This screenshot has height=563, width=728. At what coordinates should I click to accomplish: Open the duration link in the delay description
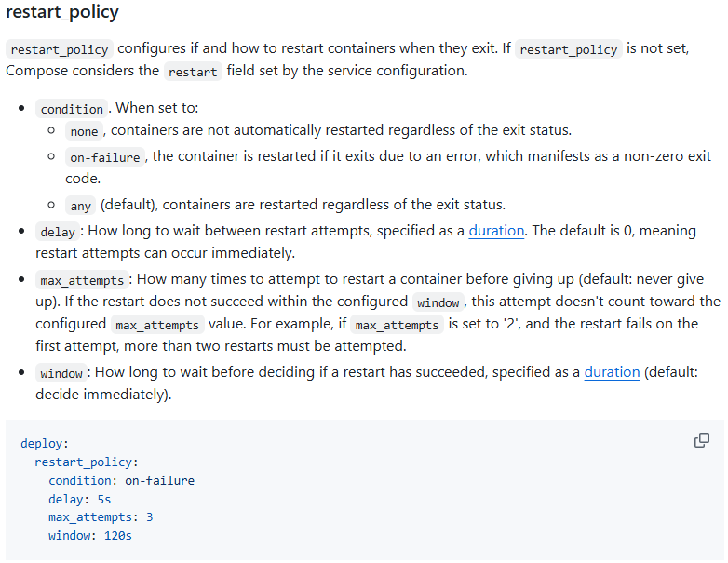(496, 231)
